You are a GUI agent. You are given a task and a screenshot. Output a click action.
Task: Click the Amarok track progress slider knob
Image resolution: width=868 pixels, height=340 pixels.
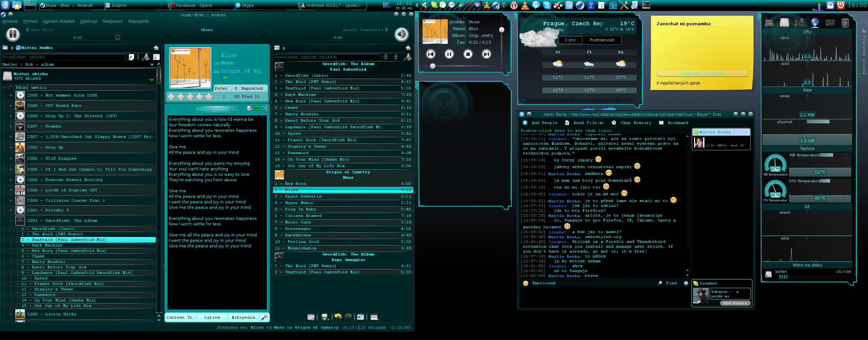pos(118,38)
